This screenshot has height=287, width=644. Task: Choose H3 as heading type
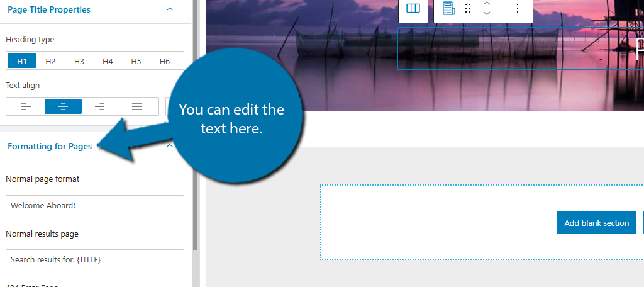tap(79, 61)
